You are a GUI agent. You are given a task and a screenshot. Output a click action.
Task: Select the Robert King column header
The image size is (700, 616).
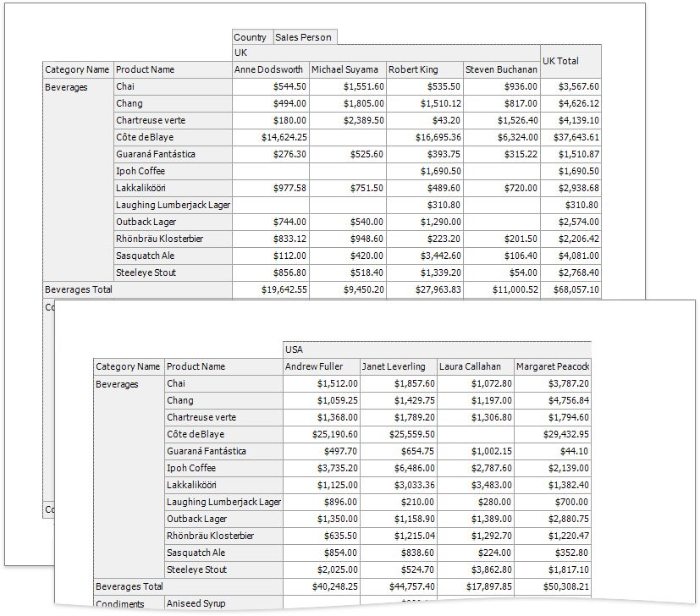pos(424,70)
